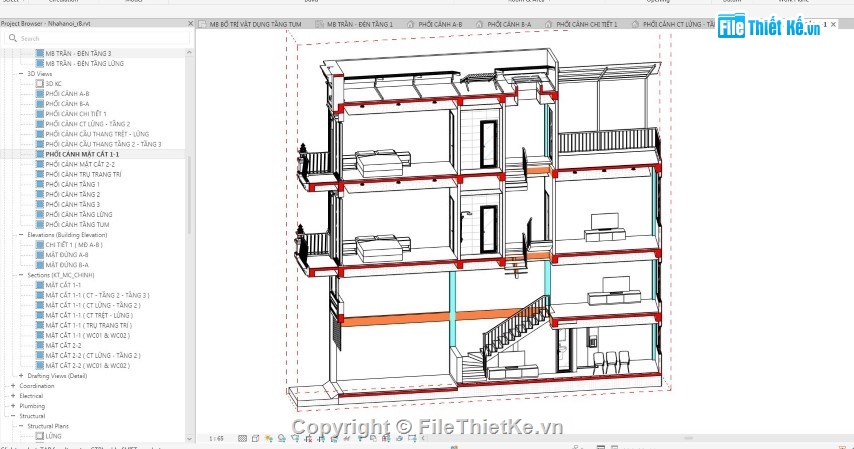
Task: Select PHỐI CẢNH MẶT CẮT 2-2 view
Action: 80,164
